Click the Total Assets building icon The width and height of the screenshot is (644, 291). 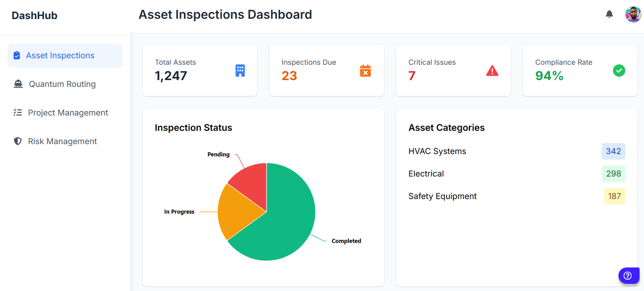click(240, 70)
